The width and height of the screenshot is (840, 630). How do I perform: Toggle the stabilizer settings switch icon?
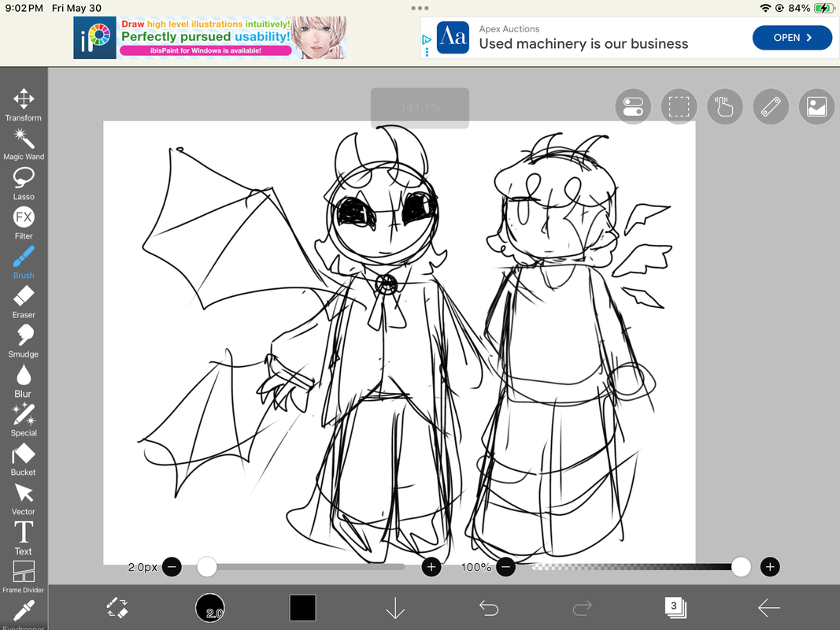click(x=633, y=106)
